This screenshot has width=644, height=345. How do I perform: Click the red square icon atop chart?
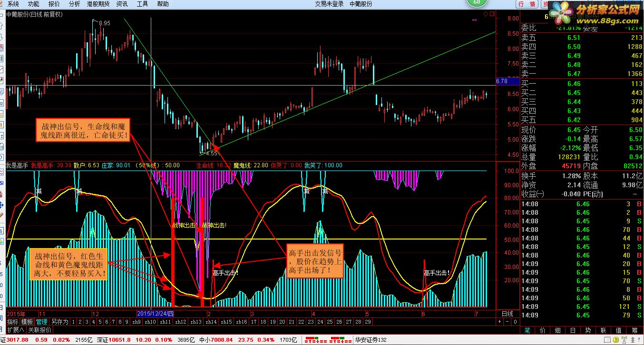point(491,14)
